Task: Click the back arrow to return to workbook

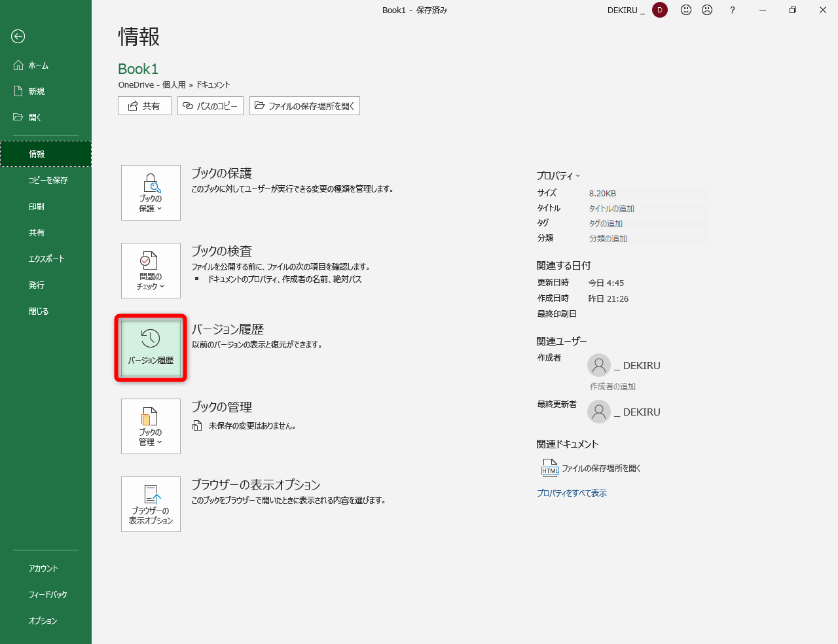Action: pos(18,37)
